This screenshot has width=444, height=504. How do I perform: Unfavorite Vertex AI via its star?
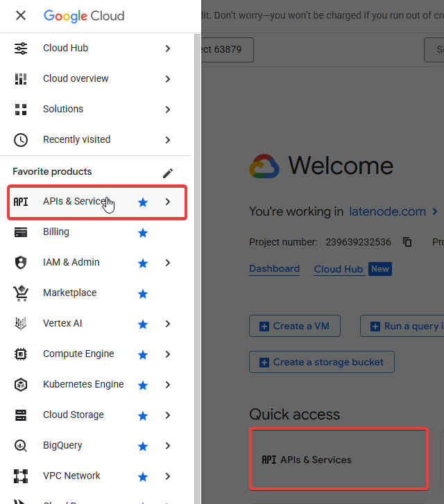pyautogui.click(x=143, y=324)
